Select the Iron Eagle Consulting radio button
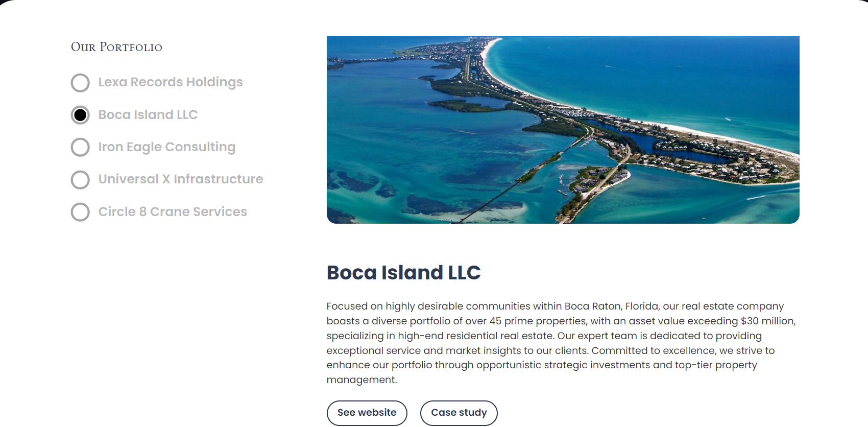Viewport: 868px width, 427px height. click(80, 147)
